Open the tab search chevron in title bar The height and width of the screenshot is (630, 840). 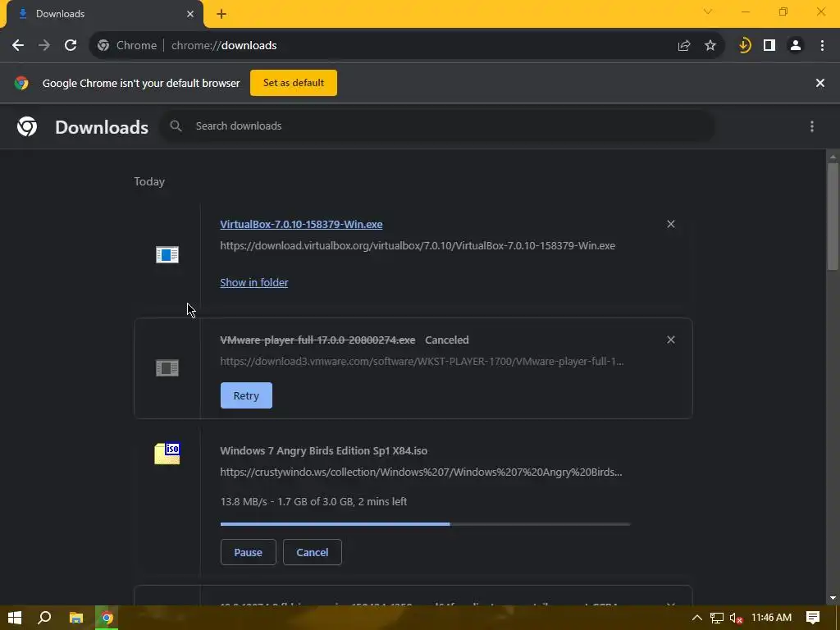[708, 11]
